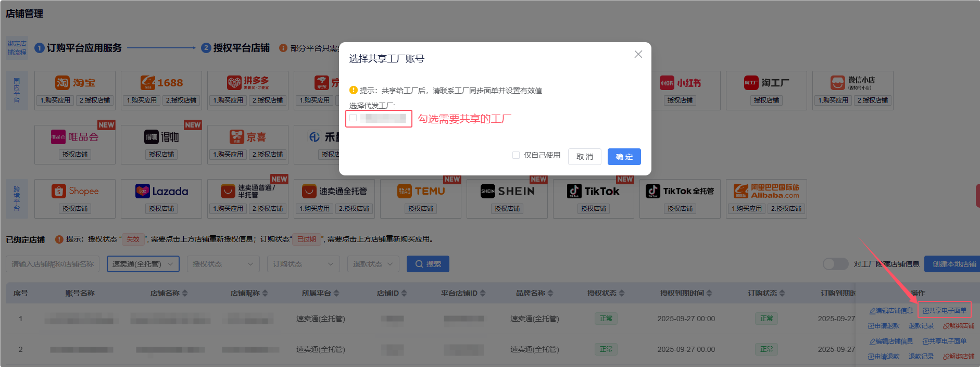Click 授权店铺 under Shopee

(x=75, y=209)
